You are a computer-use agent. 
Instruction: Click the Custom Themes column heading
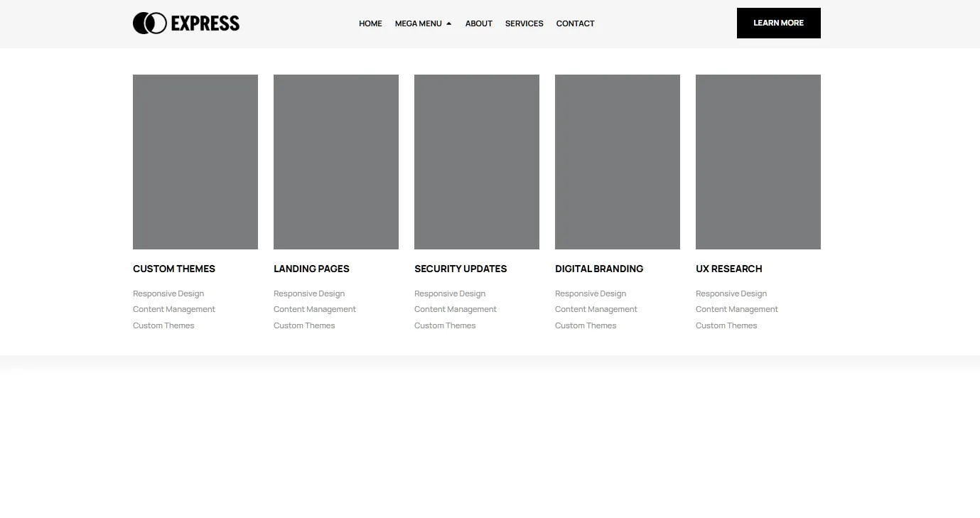click(174, 269)
